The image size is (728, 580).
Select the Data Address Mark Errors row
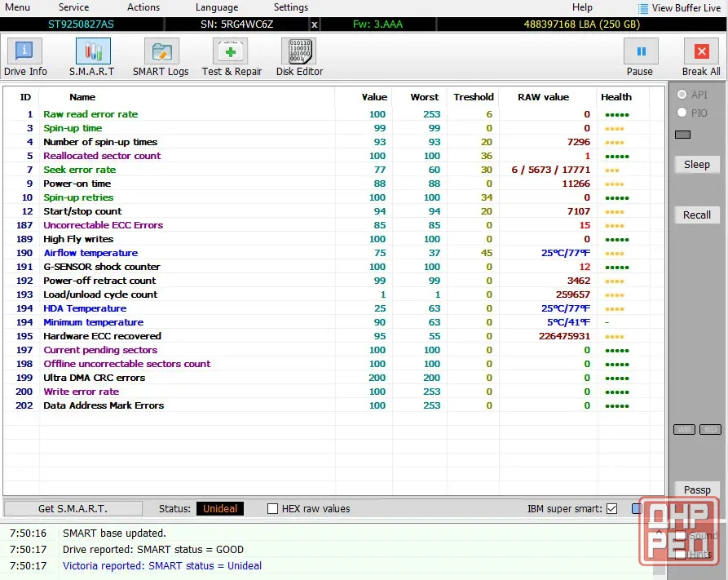pos(333,405)
